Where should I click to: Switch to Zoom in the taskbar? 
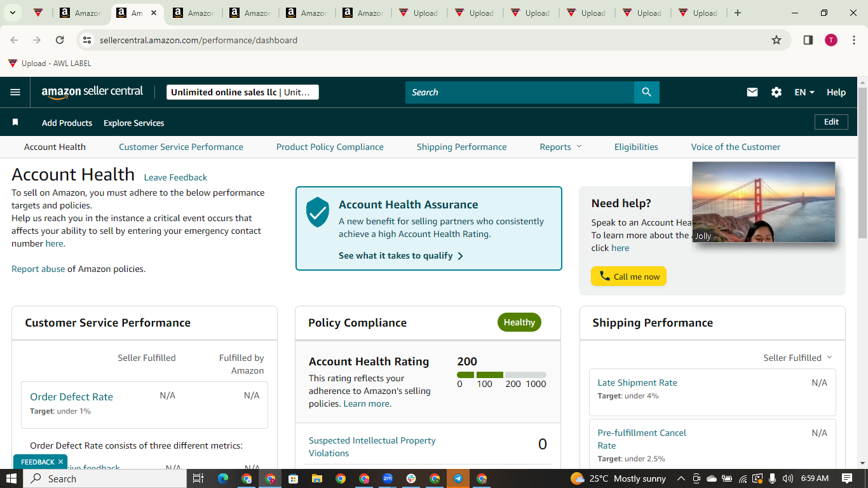tap(388, 478)
